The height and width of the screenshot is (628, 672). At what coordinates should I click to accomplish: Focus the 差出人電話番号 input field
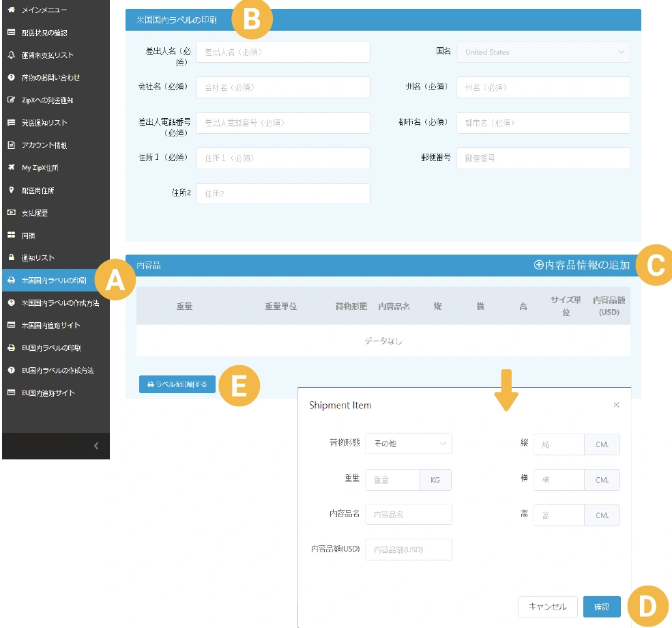[x=283, y=123]
